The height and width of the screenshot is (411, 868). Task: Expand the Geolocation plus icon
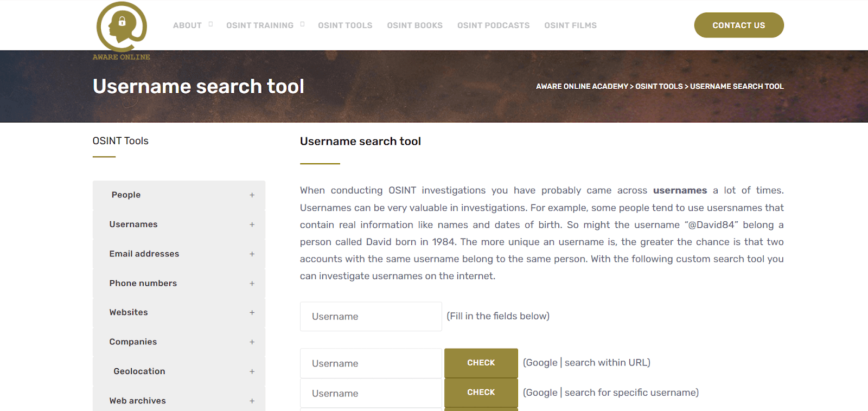252,371
